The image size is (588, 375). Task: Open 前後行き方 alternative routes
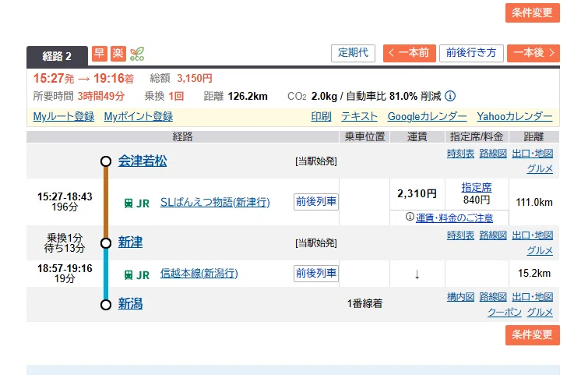coord(471,53)
